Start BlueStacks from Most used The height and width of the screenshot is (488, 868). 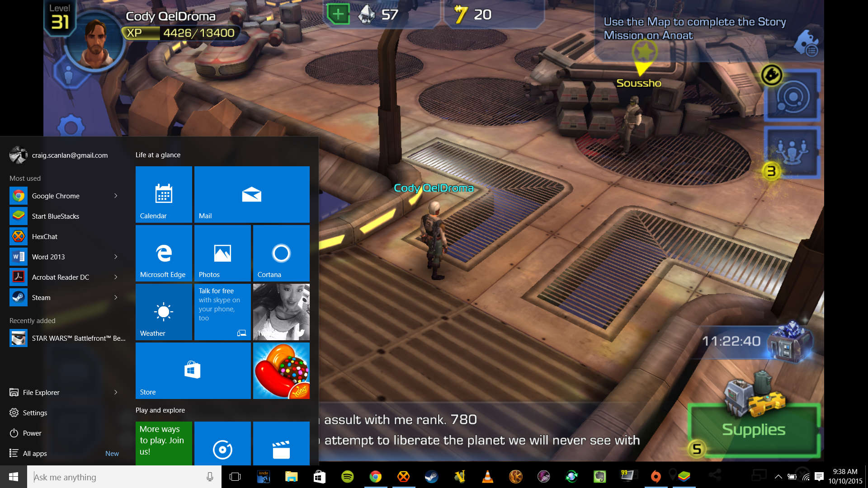click(x=55, y=216)
